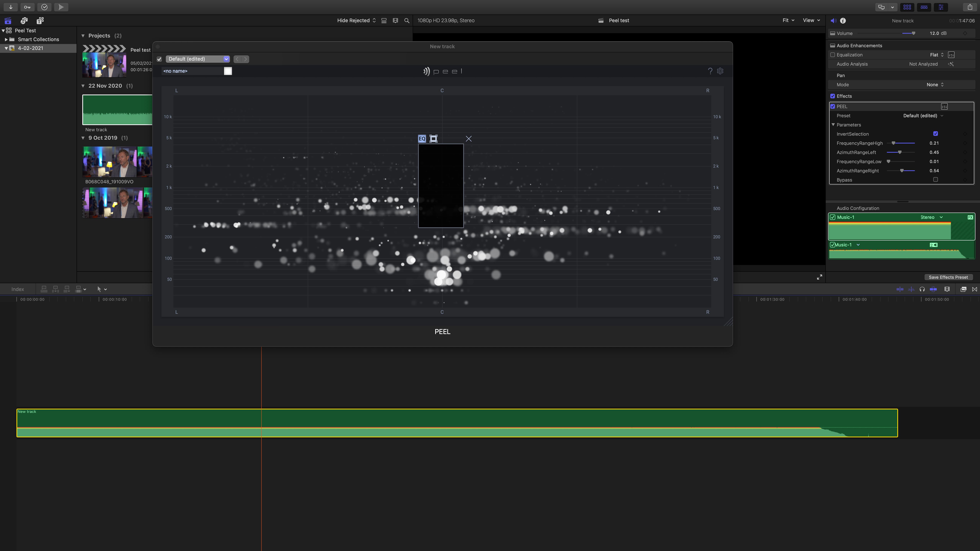This screenshot has height=551, width=980.
Task: Click the Audio Analysis magic wand
Action: pos(951,64)
